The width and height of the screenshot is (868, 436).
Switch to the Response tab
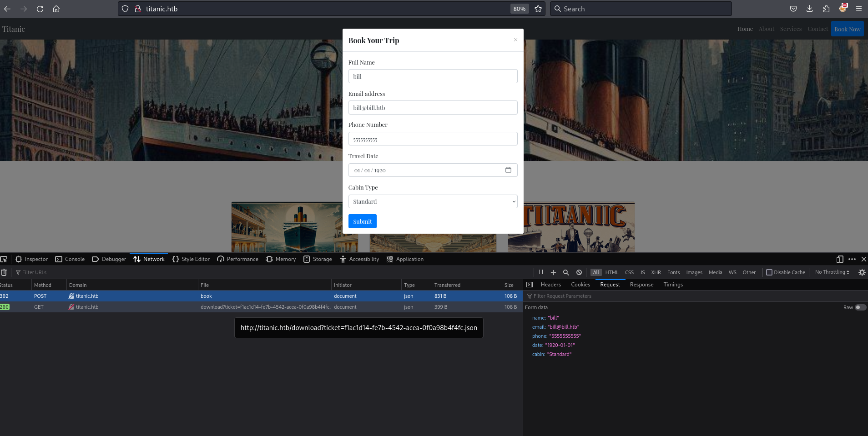click(641, 285)
